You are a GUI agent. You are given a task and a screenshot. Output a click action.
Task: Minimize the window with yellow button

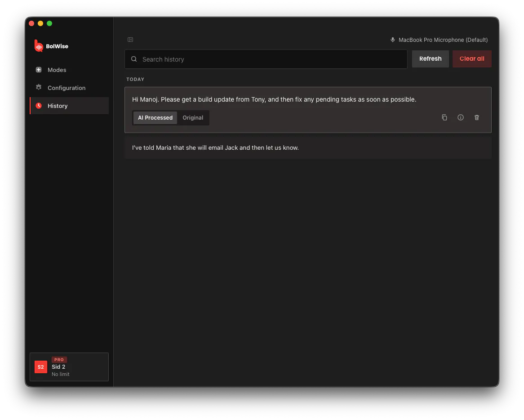(40, 23)
